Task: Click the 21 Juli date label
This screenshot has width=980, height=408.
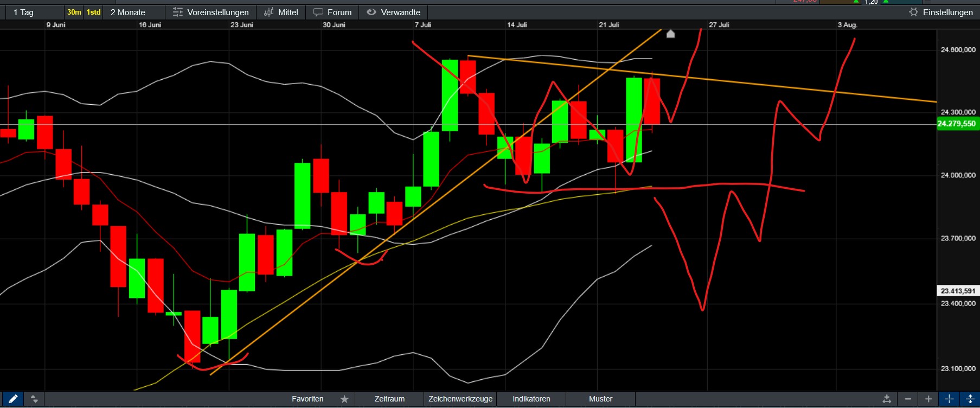Action: (609, 25)
